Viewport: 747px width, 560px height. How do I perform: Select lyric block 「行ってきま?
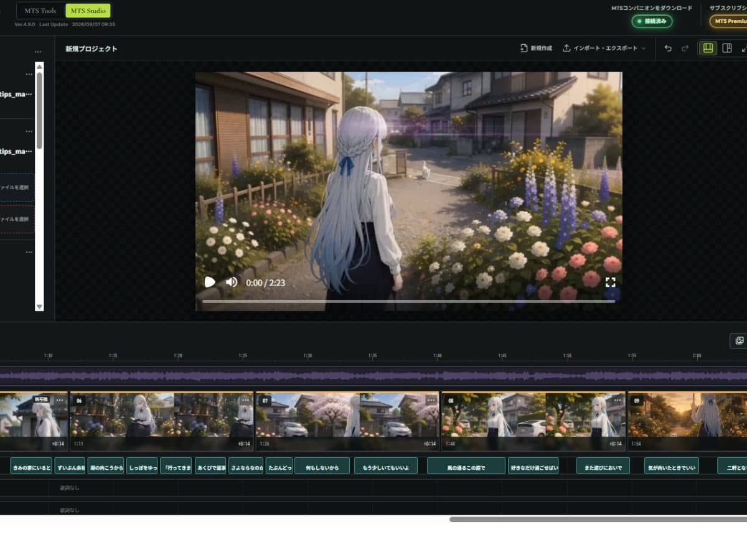pyautogui.click(x=176, y=466)
